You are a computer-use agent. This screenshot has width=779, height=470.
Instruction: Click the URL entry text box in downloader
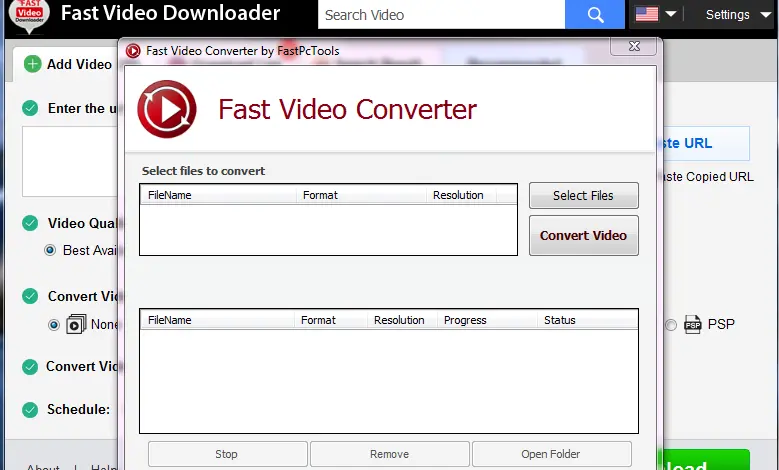[x=70, y=161]
